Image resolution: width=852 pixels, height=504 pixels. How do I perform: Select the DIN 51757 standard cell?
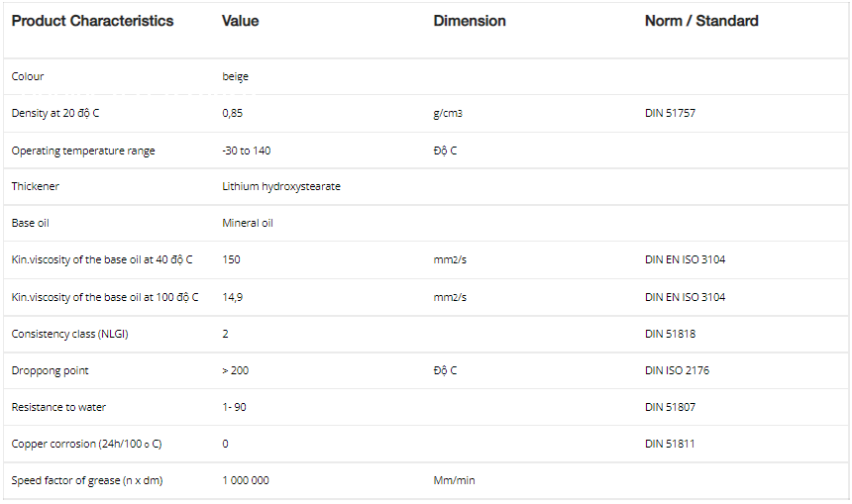click(670, 113)
